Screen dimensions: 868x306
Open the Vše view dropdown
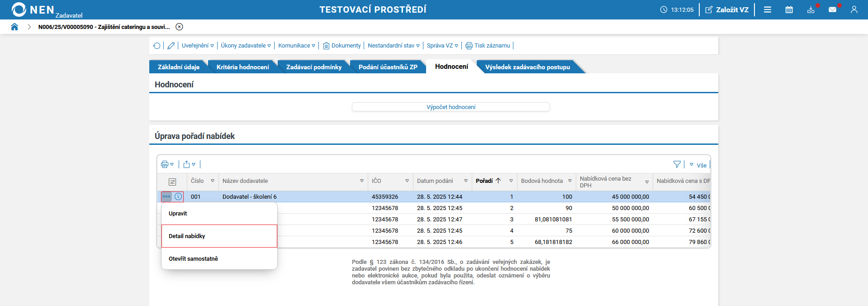click(x=698, y=165)
